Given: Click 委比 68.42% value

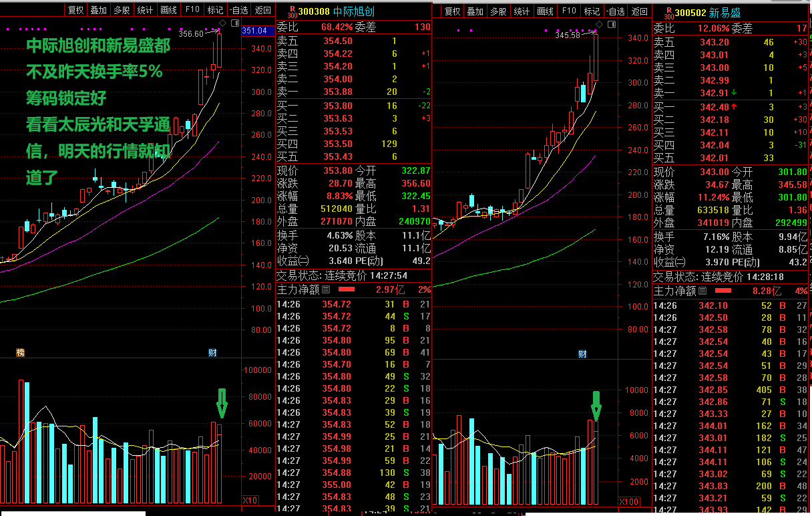Looking at the screenshot, I should [337, 27].
